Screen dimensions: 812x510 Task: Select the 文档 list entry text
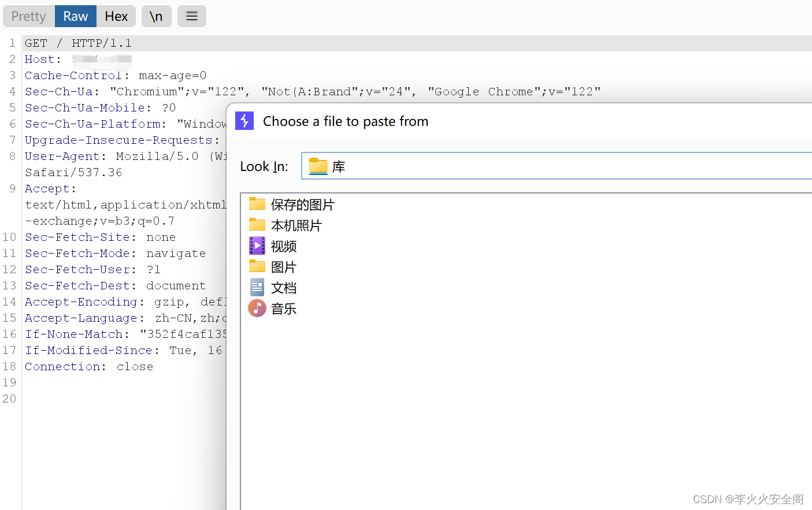284,288
